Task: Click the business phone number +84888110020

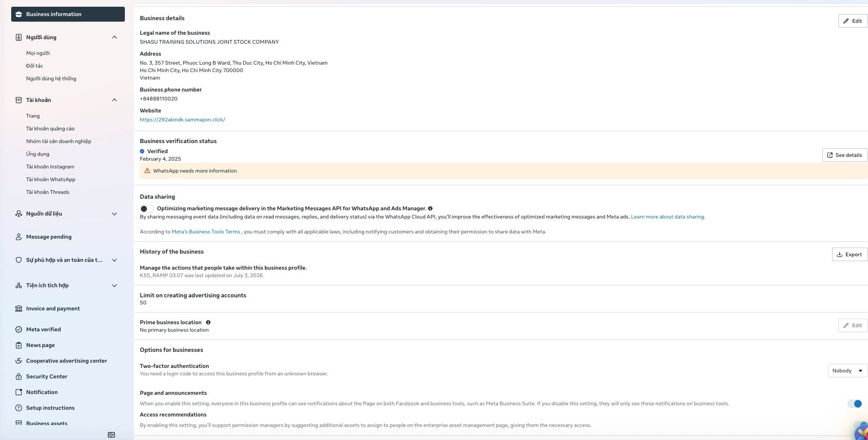Action: 158,99
